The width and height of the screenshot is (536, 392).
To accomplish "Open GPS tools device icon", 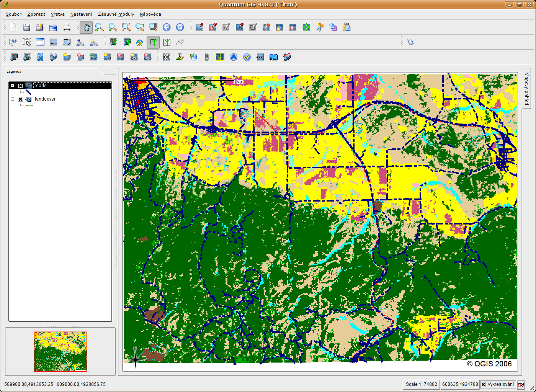I will 207,57.
